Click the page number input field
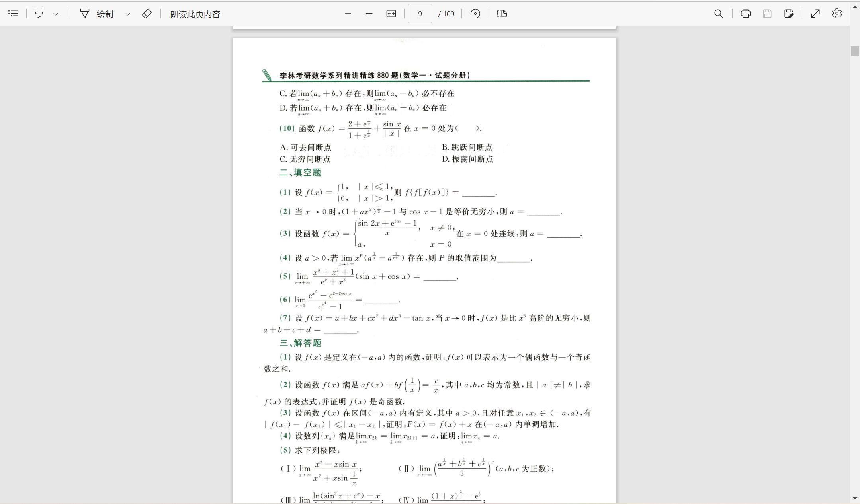Image resolution: width=860 pixels, height=504 pixels. pos(420,14)
